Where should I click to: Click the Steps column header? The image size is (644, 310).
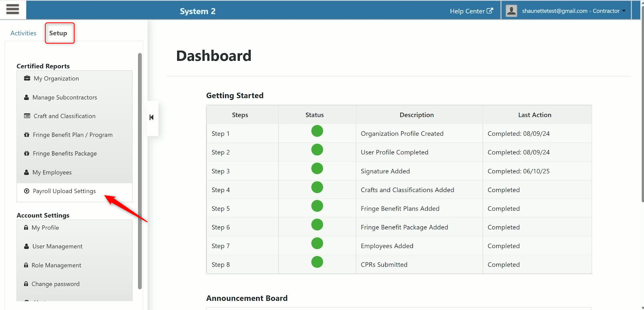[x=240, y=115]
